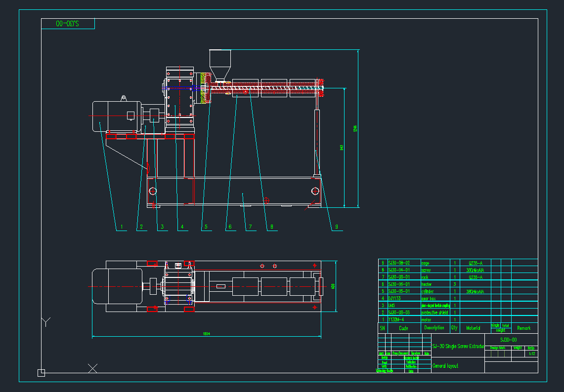This screenshot has width=564, height=392.
Task: Click the Y axis indicator
Action: (45, 322)
